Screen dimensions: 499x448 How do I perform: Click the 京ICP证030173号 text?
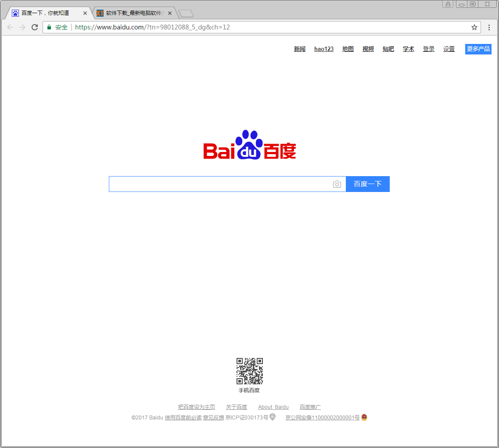point(247,417)
